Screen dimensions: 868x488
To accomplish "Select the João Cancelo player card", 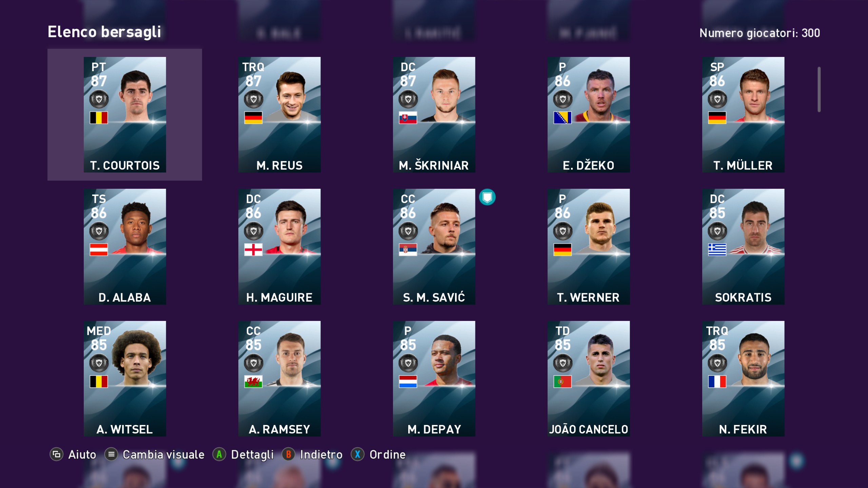I will (589, 379).
